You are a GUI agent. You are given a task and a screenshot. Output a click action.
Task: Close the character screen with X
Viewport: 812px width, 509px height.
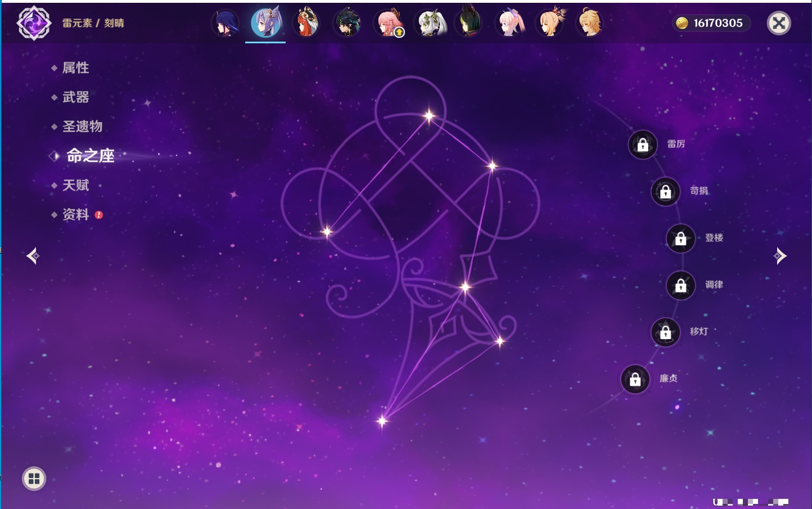click(x=779, y=23)
